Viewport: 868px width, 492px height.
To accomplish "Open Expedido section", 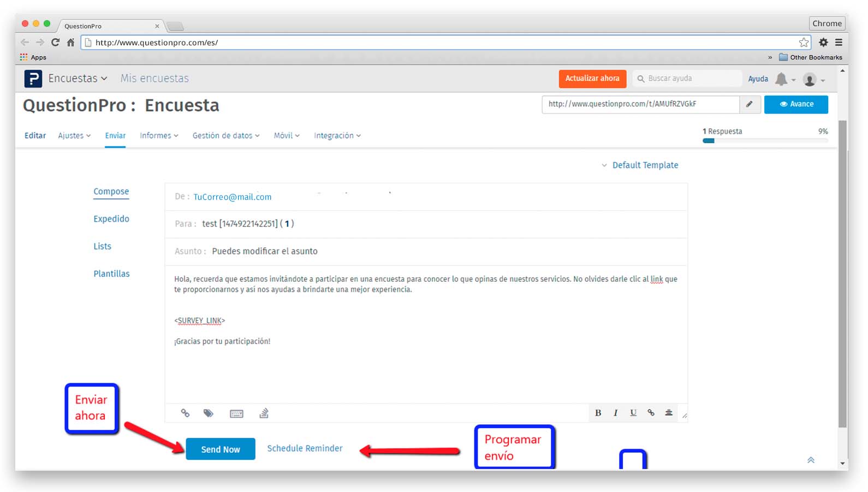I will coord(111,218).
